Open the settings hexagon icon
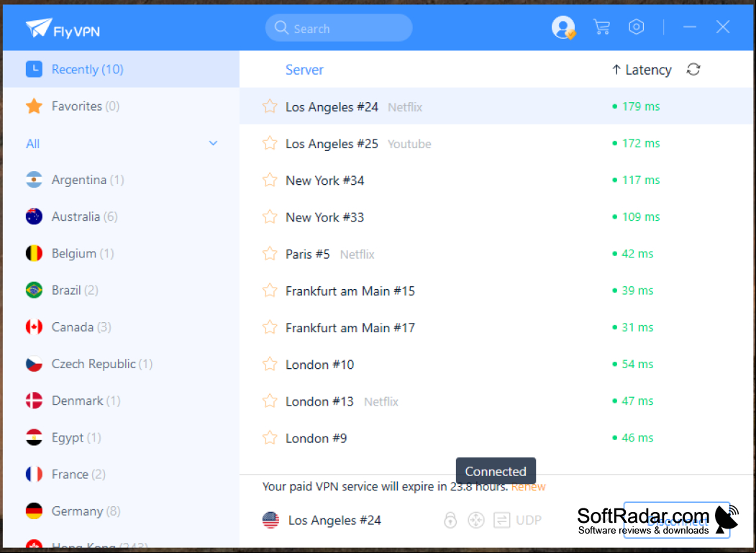This screenshot has height=553, width=756. coord(636,27)
